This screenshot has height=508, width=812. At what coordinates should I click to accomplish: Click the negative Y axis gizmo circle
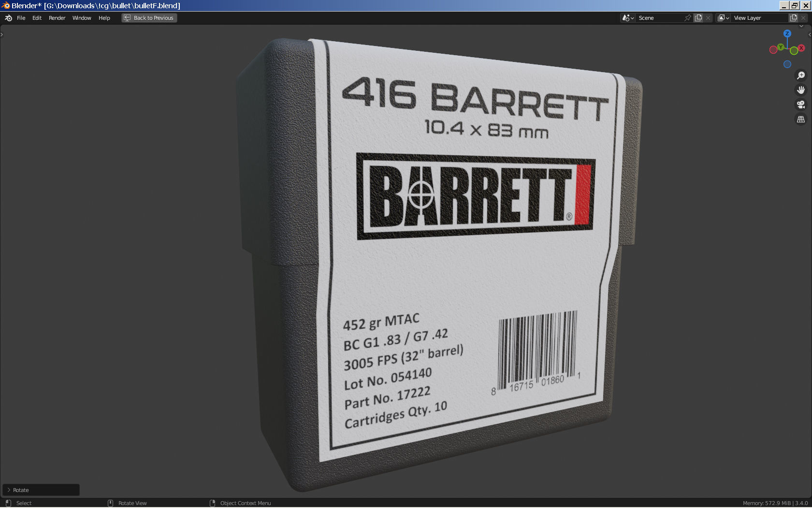point(794,51)
